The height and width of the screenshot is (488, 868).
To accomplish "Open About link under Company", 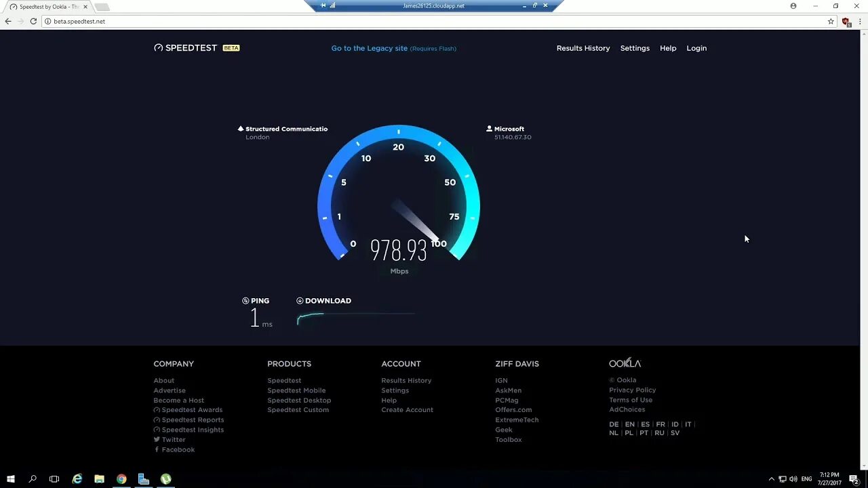I will [163, 380].
